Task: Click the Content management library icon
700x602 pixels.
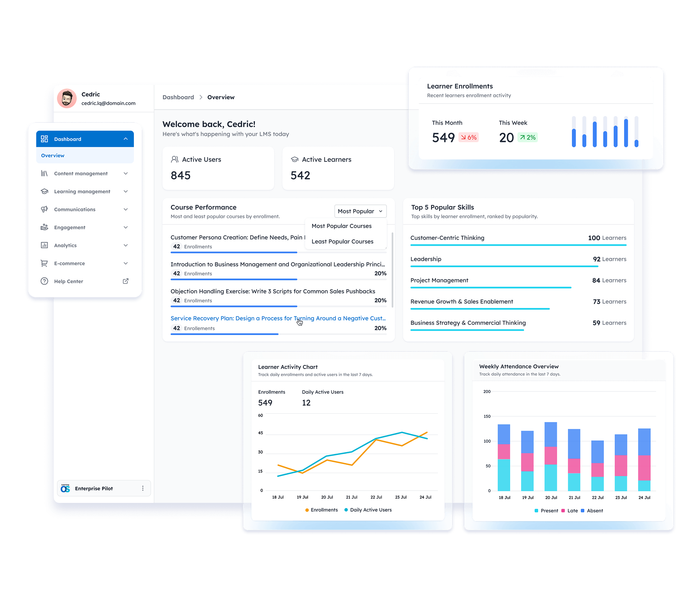Action: tap(44, 173)
